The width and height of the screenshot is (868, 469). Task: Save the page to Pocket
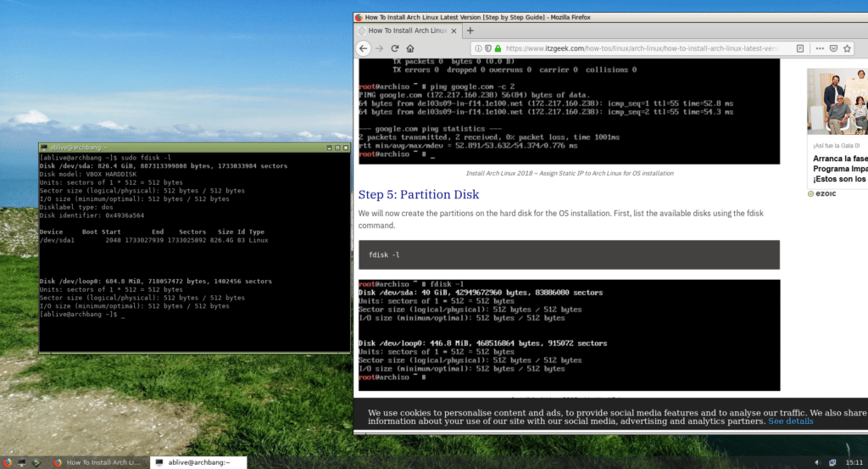834,48
